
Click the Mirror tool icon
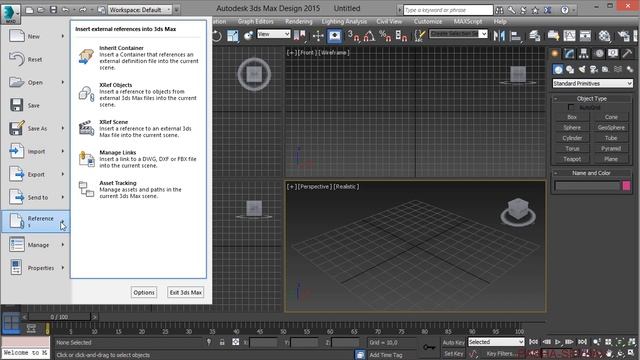coord(499,36)
